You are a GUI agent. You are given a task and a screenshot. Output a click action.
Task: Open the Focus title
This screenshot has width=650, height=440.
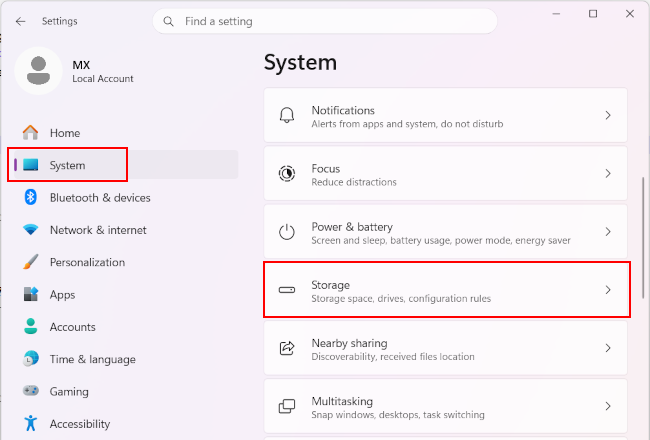click(x=325, y=168)
